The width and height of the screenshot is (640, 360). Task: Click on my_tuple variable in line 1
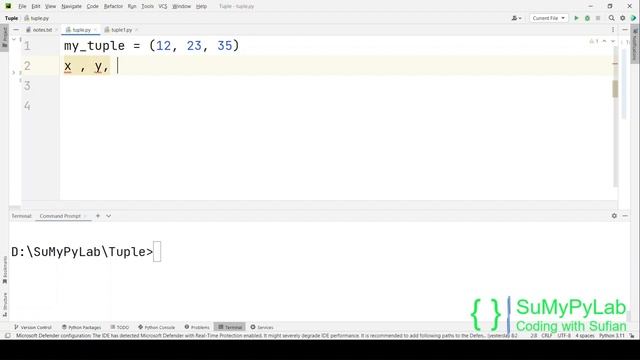[x=94, y=46]
